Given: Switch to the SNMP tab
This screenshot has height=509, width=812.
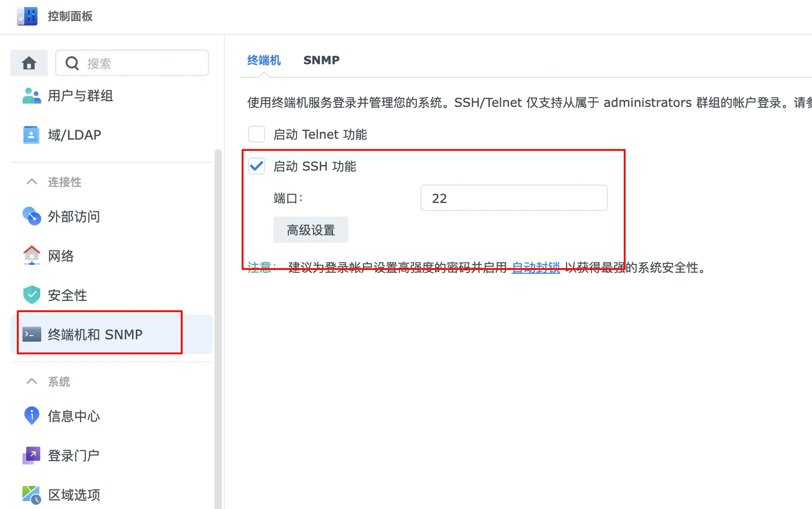Looking at the screenshot, I should click(x=321, y=60).
